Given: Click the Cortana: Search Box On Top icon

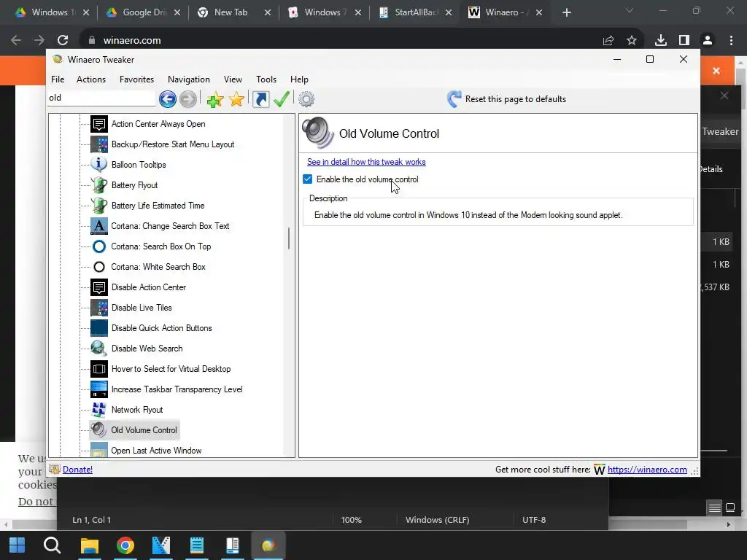Looking at the screenshot, I should point(99,246).
